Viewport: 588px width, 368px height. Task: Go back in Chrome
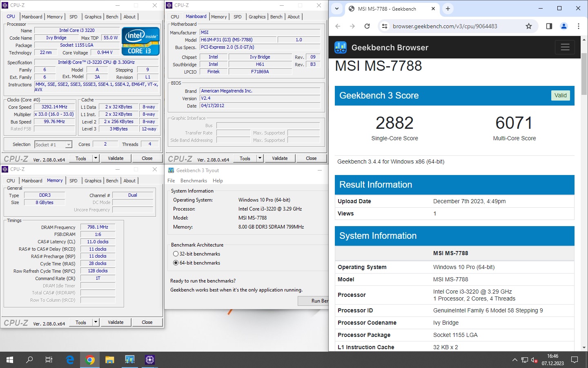338,26
